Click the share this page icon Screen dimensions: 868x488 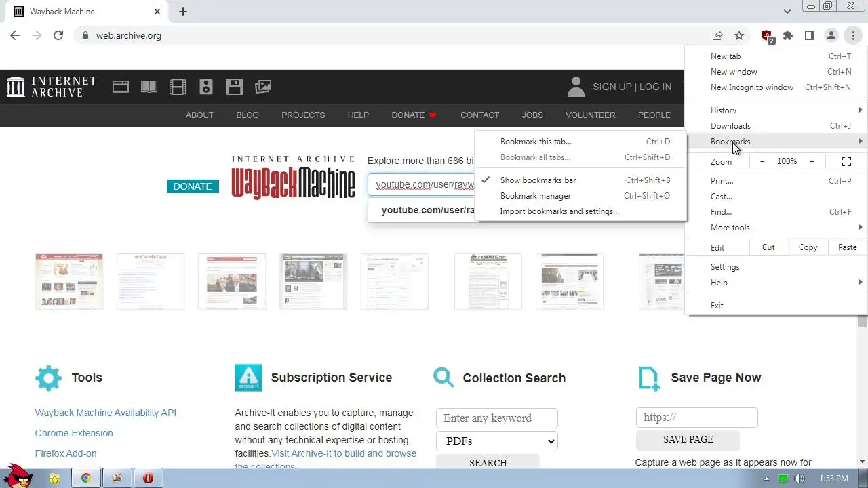click(717, 35)
